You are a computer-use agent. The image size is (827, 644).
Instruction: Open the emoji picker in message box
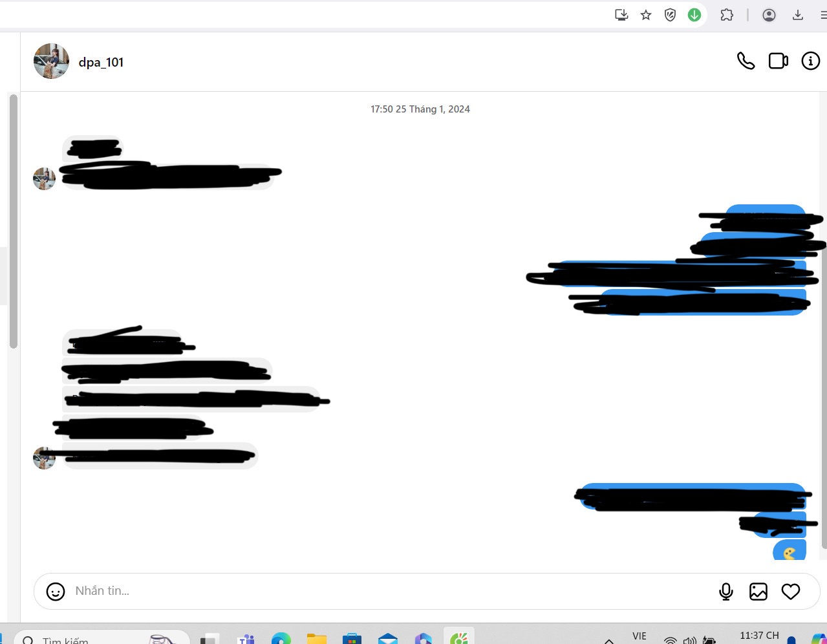[56, 591]
